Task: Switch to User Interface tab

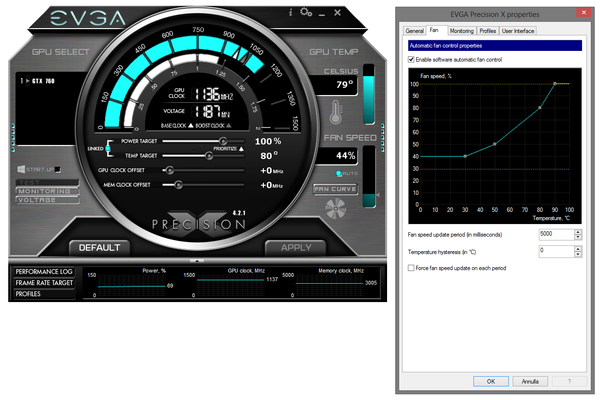Action: (518, 31)
